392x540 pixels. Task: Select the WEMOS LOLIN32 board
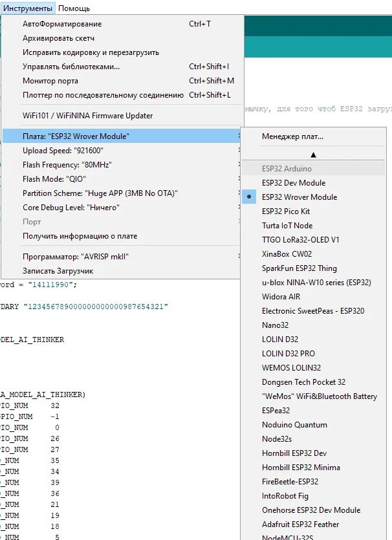tap(314, 368)
